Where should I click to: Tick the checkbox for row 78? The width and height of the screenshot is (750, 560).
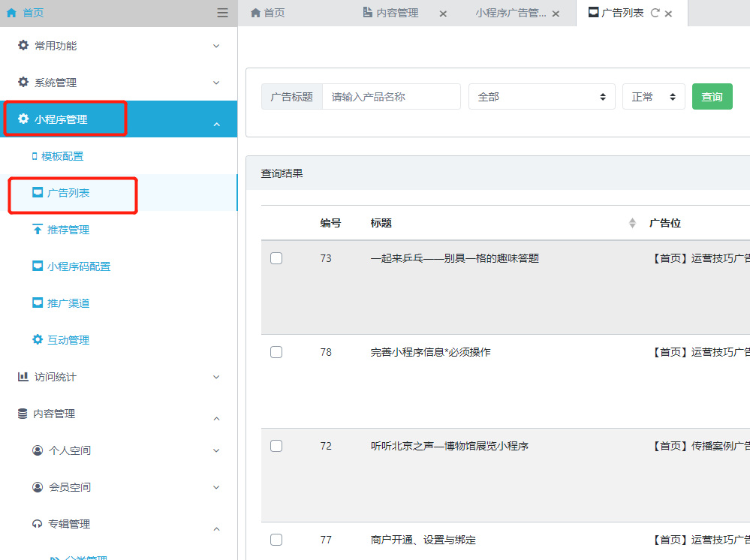coord(276,352)
